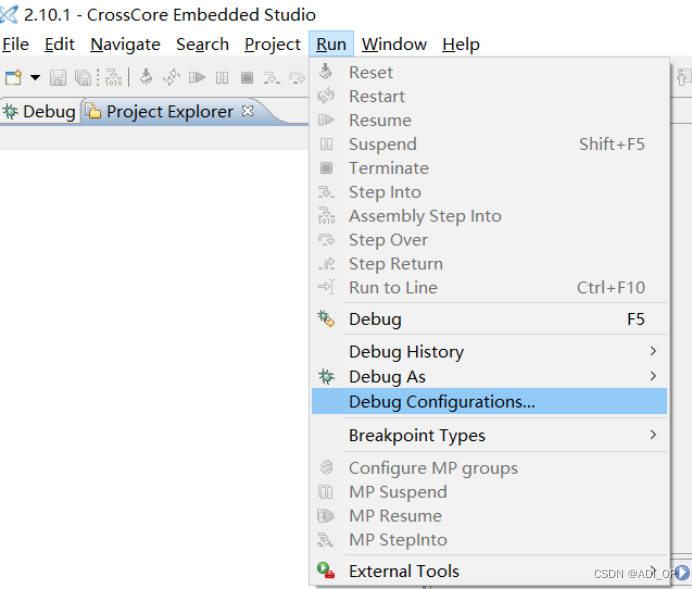Choose MP Suspend in the Run menu
Image resolution: width=692 pixels, height=589 pixels.
click(x=489, y=492)
